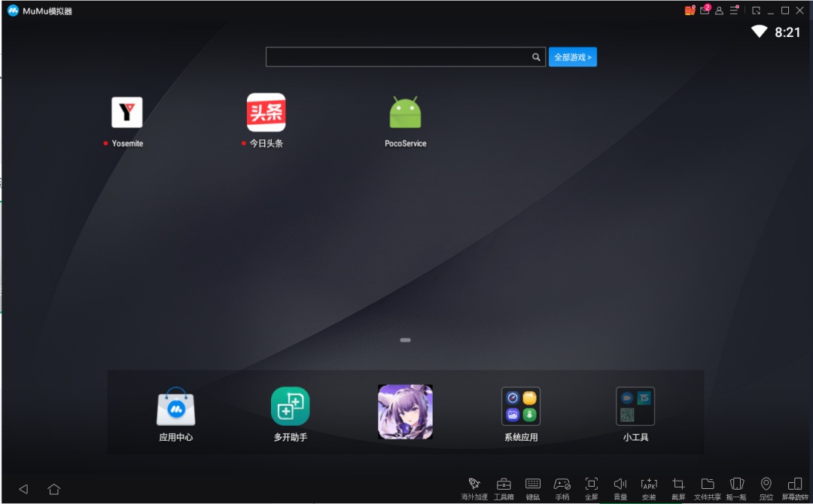
Task: Click the search magnifier icon
Action: tap(536, 57)
